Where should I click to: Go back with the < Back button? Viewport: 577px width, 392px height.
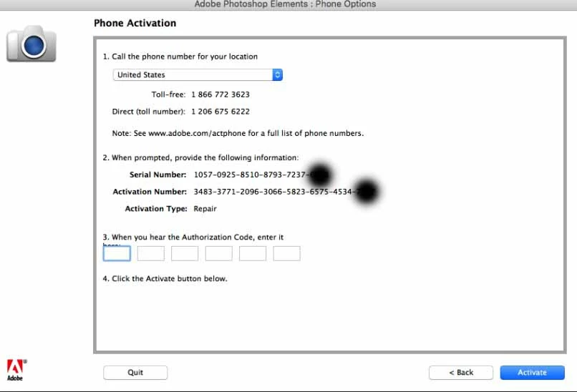coord(461,373)
